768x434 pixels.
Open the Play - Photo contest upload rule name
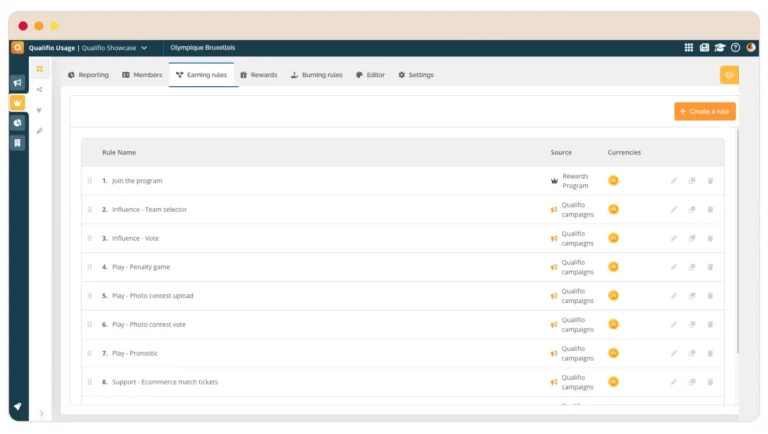point(153,296)
